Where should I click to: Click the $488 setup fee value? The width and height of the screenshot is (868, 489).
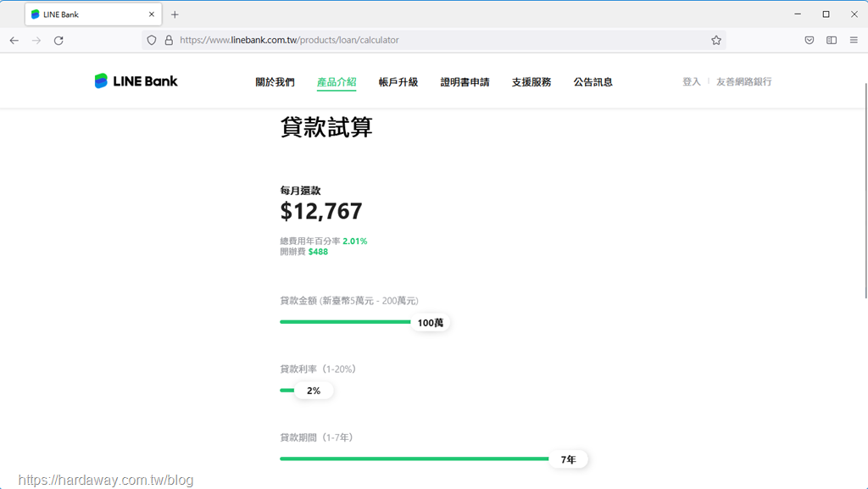click(319, 252)
